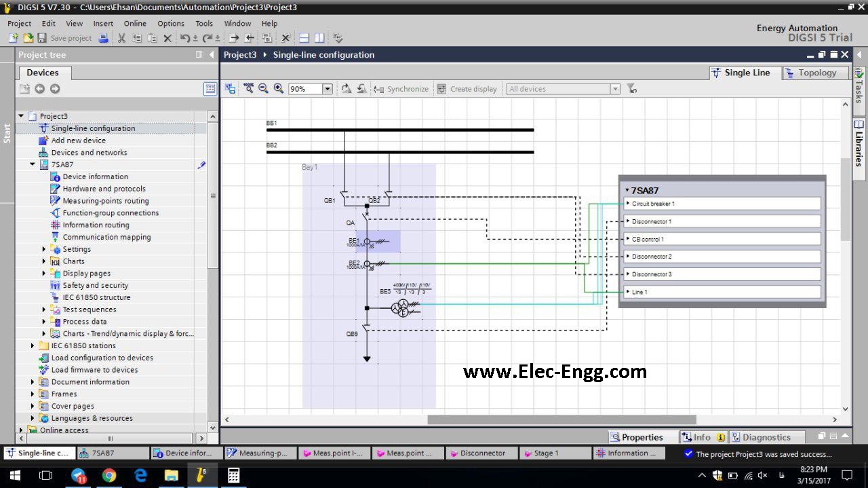Screen dimensions: 868x488
Task: Expand Line 1 in 7SA87 block
Action: (x=628, y=292)
